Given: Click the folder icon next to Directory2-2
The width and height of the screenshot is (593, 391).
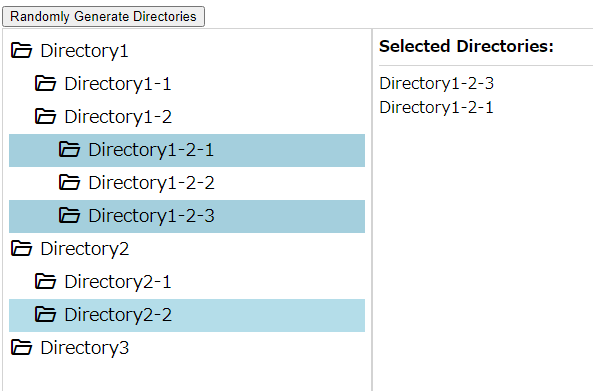Looking at the screenshot, I should 45,315.
